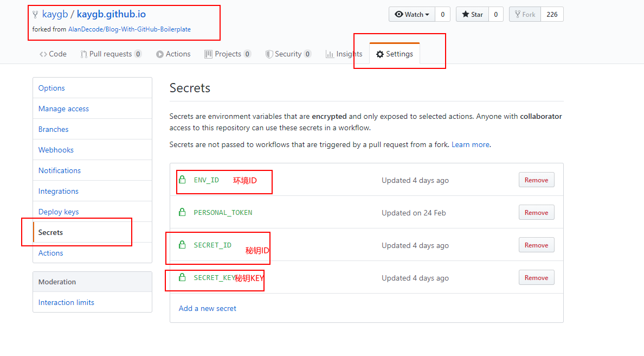644x356 pixels.
Task: Star this repository
Action: (x=472, y=15)
